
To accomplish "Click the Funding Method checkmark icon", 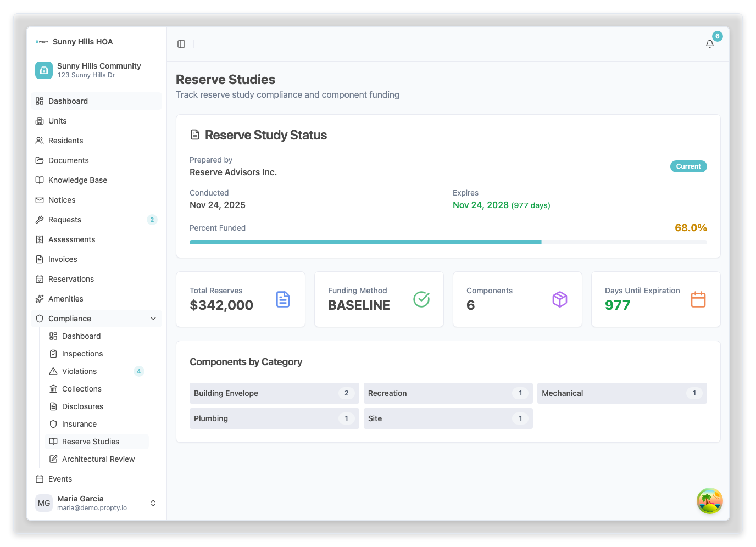I will [x=421, y=299].
